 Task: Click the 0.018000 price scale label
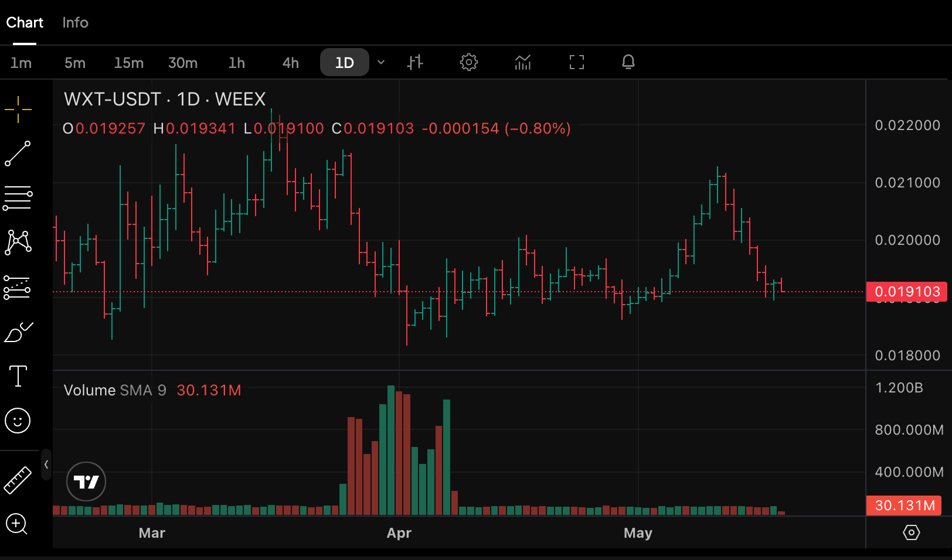(907, 356)
